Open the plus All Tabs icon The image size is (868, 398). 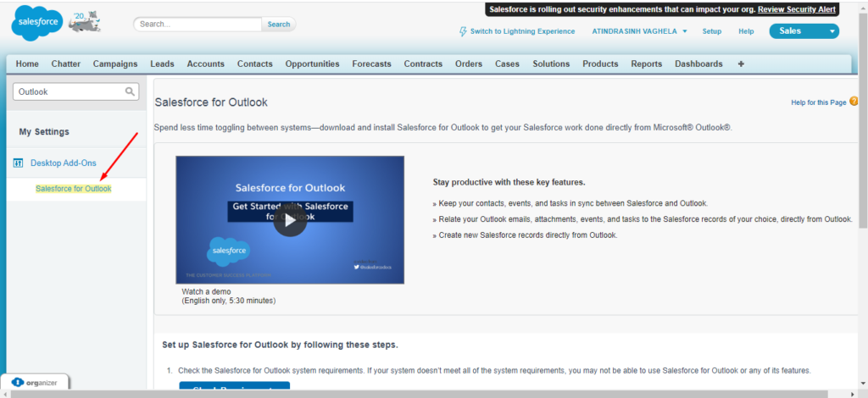point(741,64)
